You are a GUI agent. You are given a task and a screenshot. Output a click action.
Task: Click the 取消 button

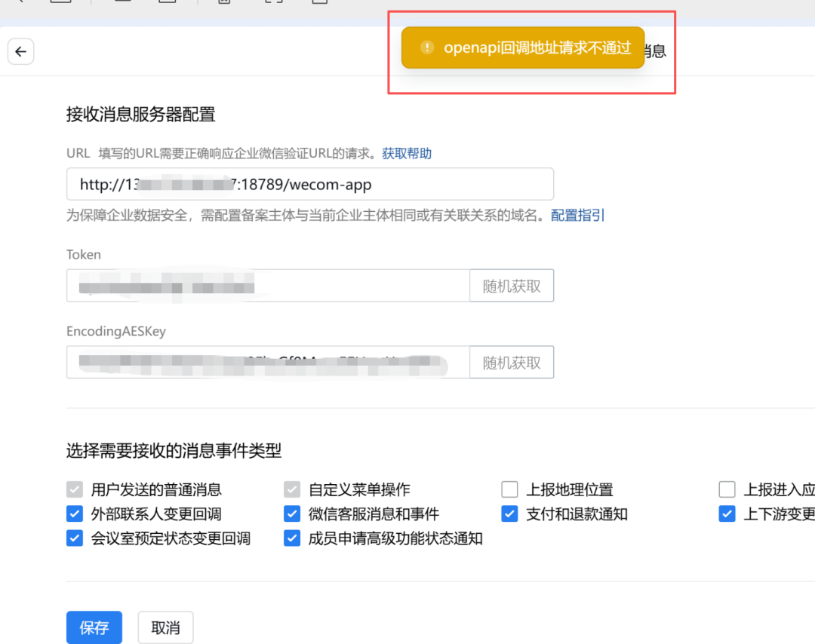(x=165, y=627)
